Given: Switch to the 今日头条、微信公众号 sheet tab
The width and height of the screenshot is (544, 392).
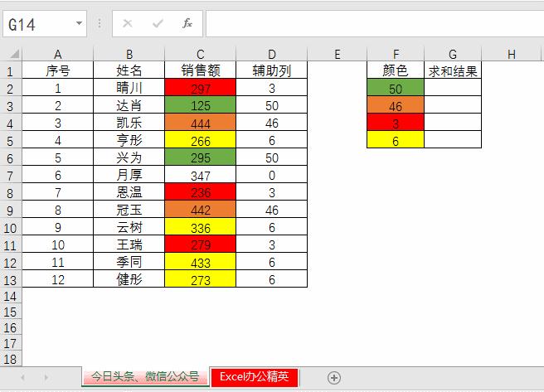Looking at the screenshot, I should pos(145,376).
